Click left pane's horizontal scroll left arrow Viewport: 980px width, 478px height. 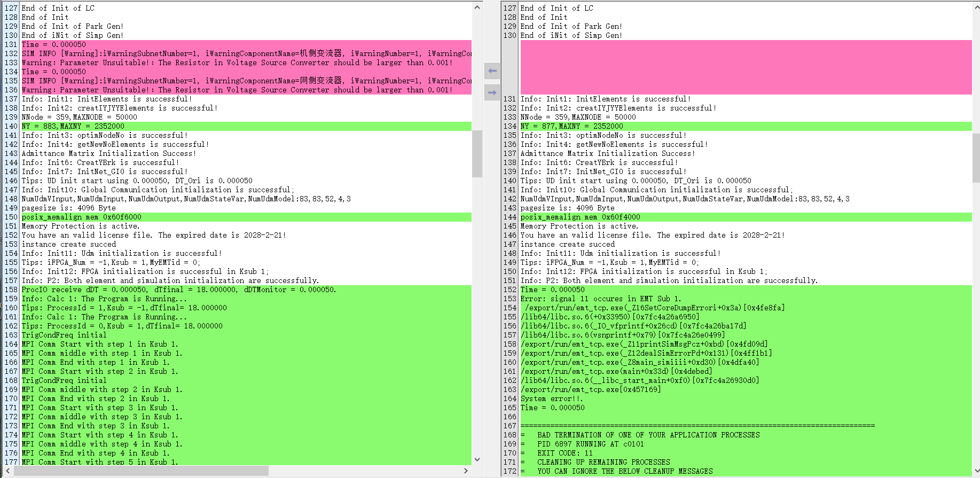pyautogui.click(x=7, y=471)
